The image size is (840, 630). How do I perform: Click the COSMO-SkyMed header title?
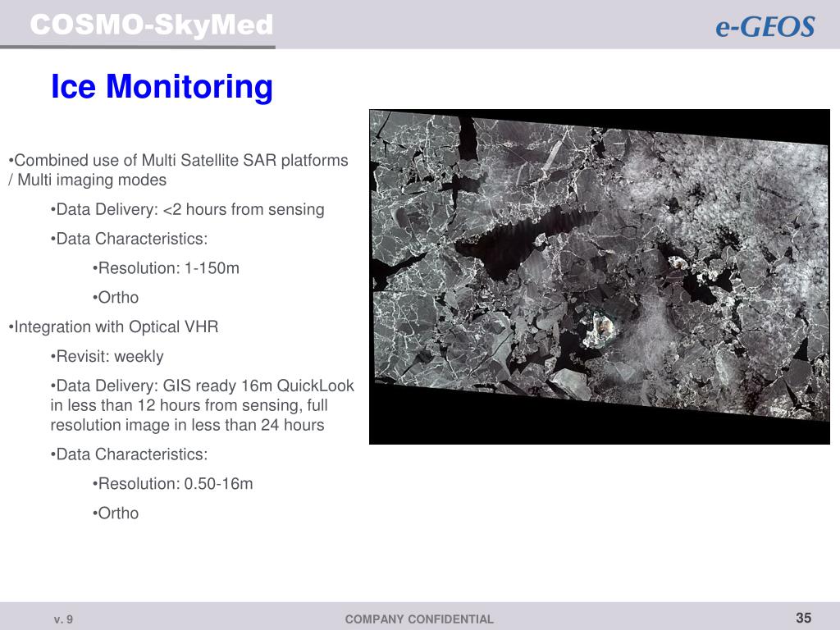pyautogui.click(x=152, y=25)
